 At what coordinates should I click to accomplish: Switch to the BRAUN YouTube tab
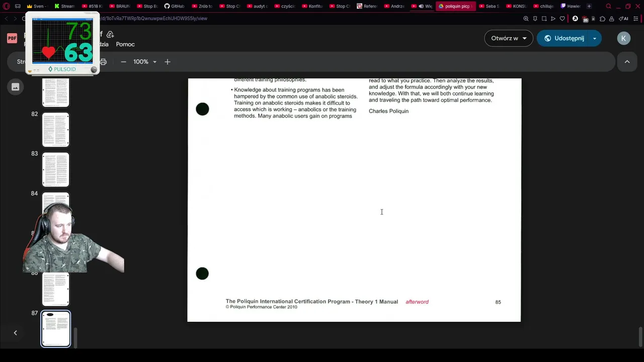(x=120, y=6)
